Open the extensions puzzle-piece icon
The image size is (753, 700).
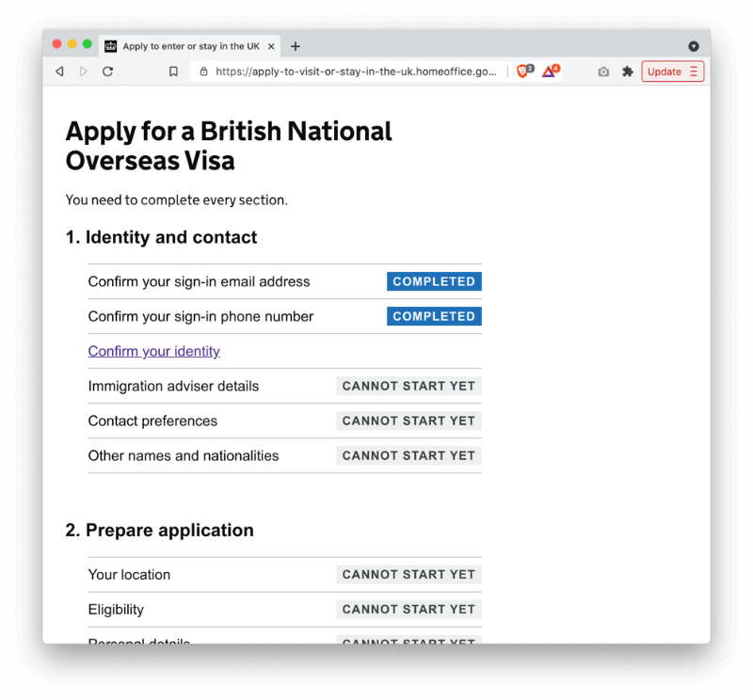(628, 72)
